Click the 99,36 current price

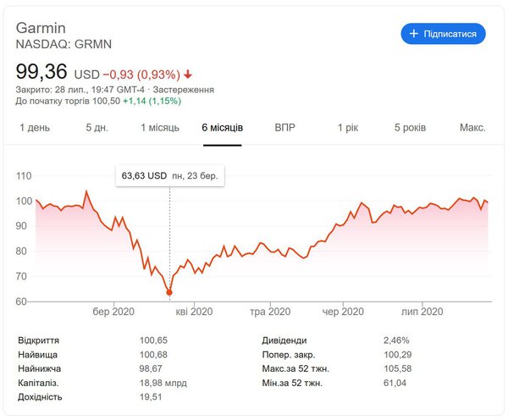(41, 71)
